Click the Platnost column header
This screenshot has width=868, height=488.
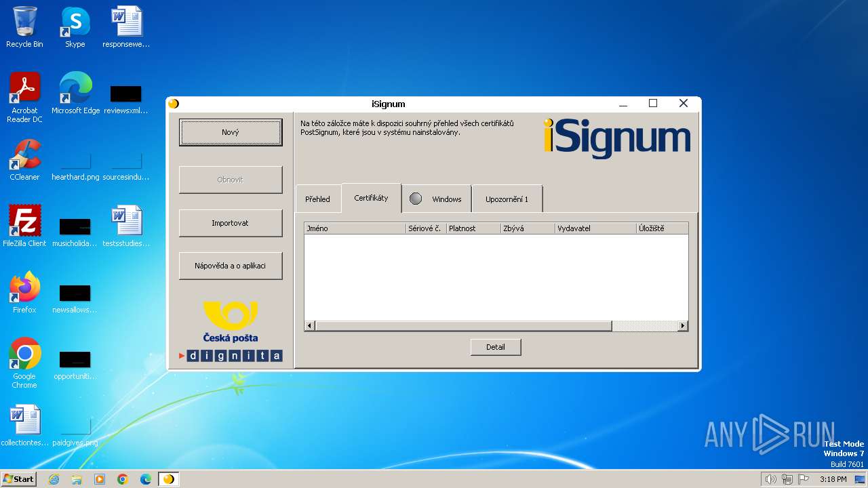click(473, 228)
